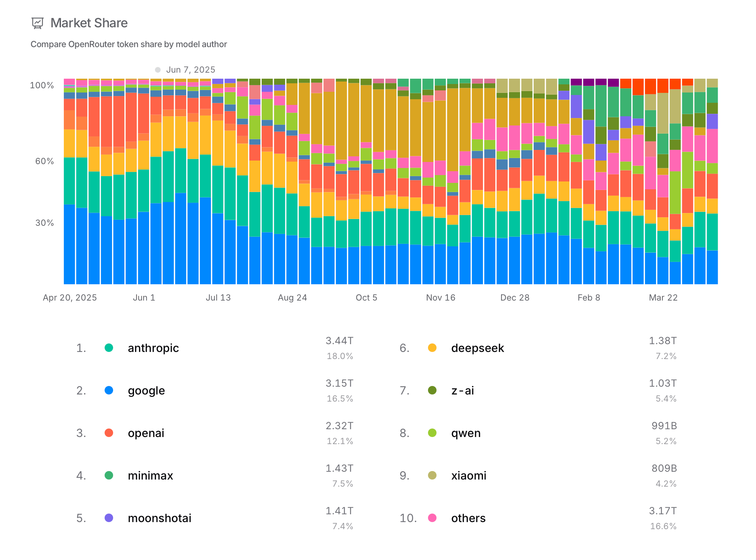The width and height of the screenshot is (756, 560).
Task: Select the google legend entry
Action: coord(146,390)
